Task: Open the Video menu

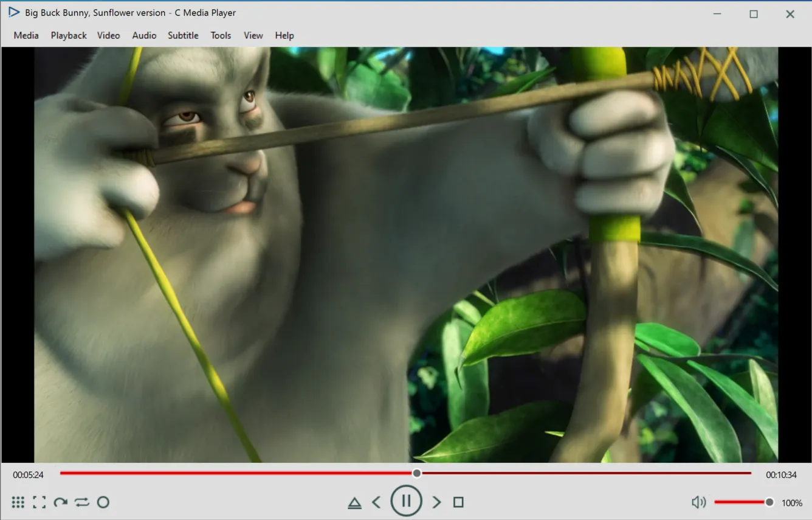Action: click(108, 35)
